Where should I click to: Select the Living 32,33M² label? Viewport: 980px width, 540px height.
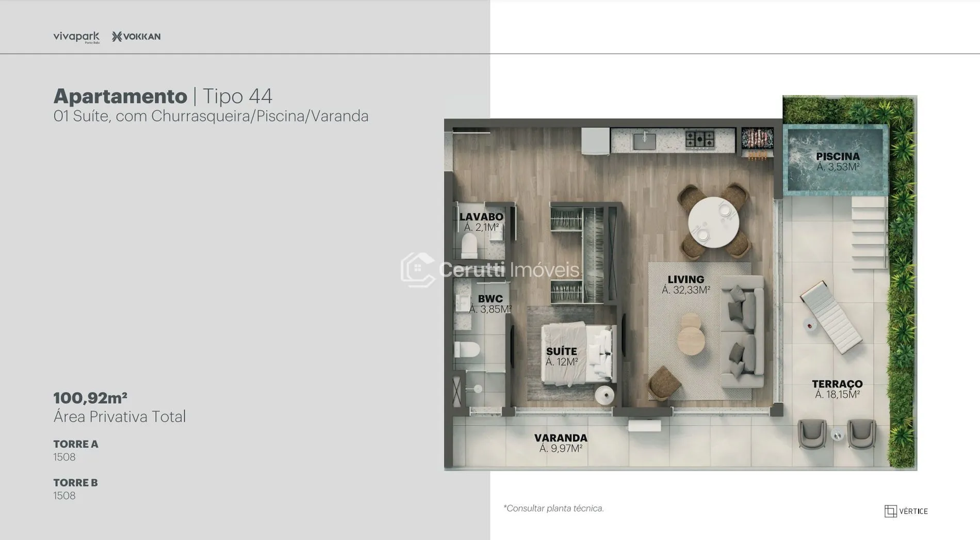[685, 284]
